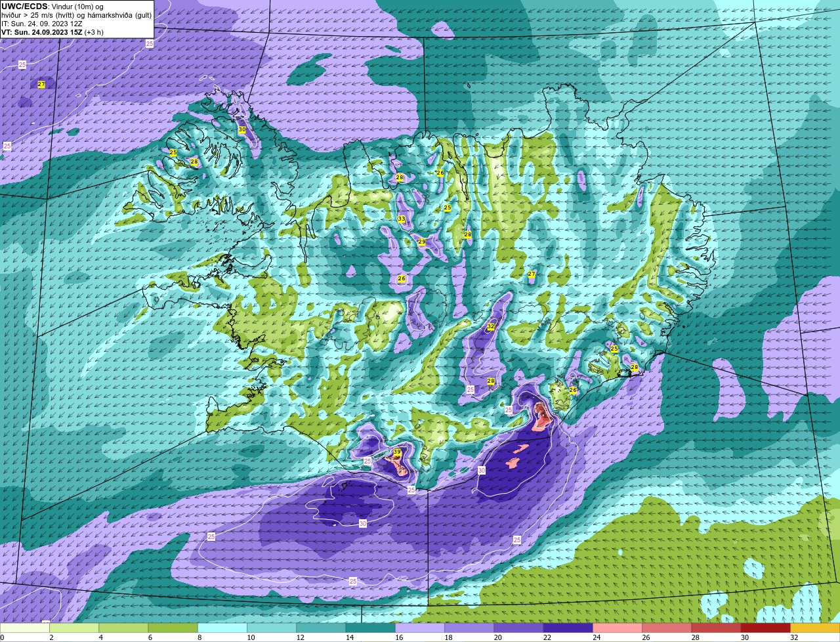
Task: Pick the 20–22 m/s violet legend swatch
Action: [x=518, y=628]
